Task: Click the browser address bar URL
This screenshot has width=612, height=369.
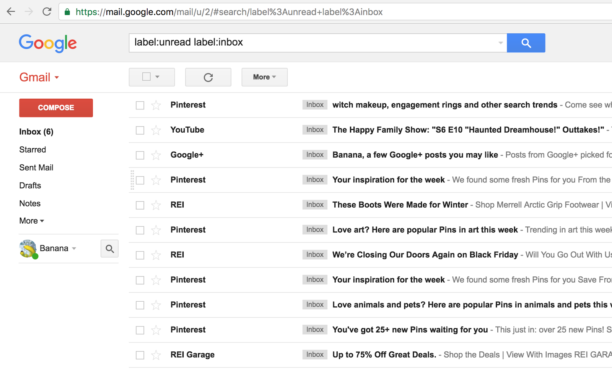Action: coord(229,12)
